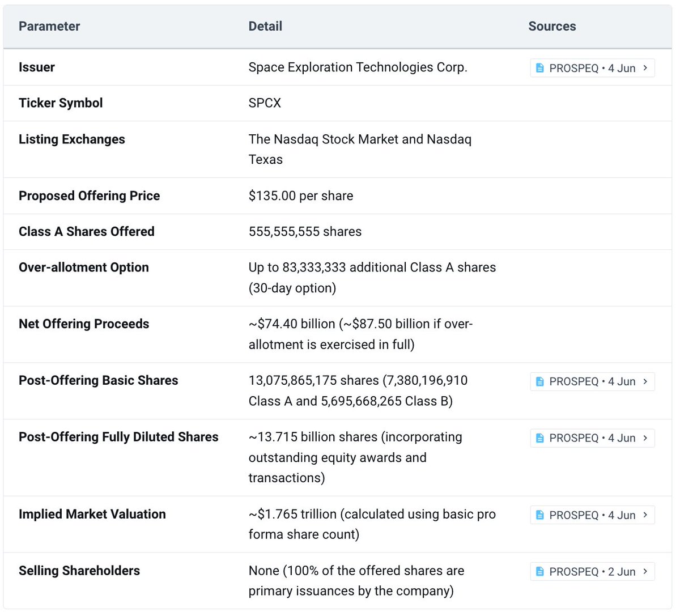Click document icon beside Post-Offering Basic Shares source
The image size is (680, 616).
tap(540, 381)
